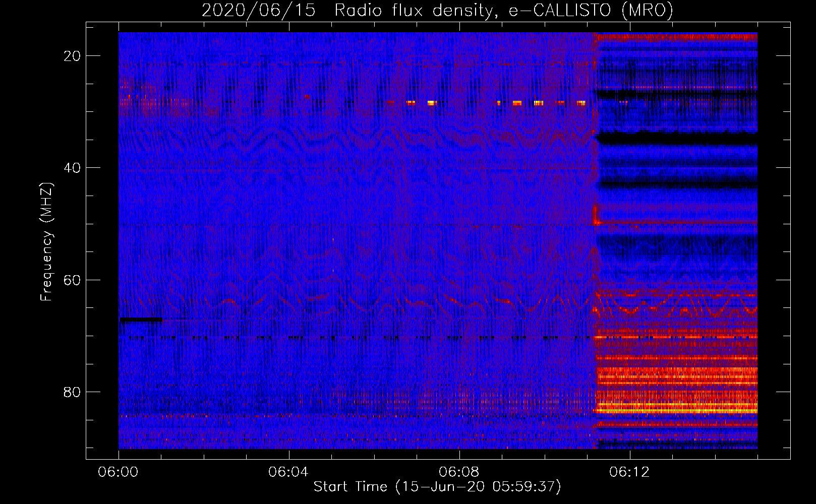Viewport: 816px width, 504px height.
Task: Click the '40' frequency tick label
Action: (x=72, y=168)
